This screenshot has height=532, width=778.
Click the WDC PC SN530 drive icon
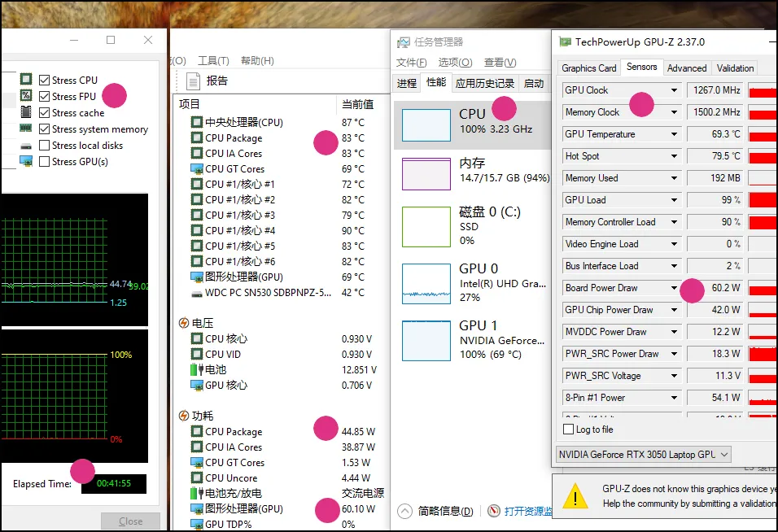click(x=197, y=294)
